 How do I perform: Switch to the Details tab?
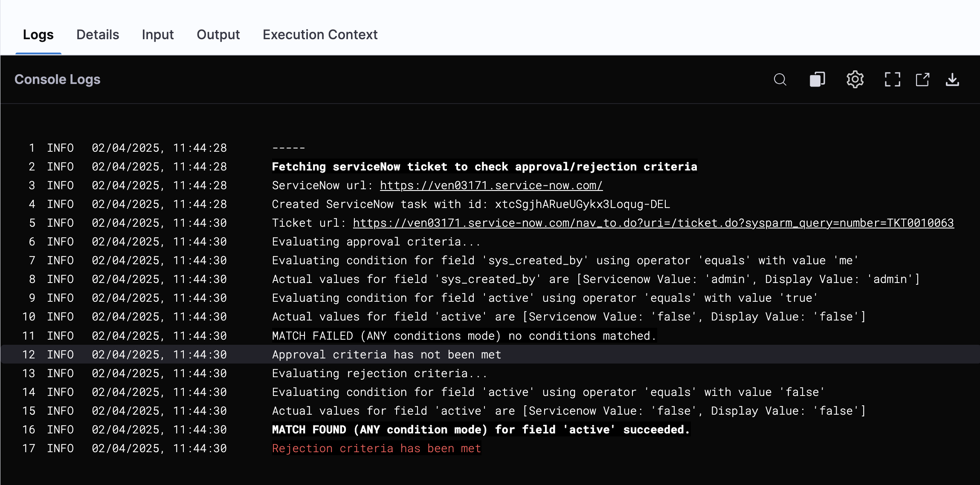98,35
